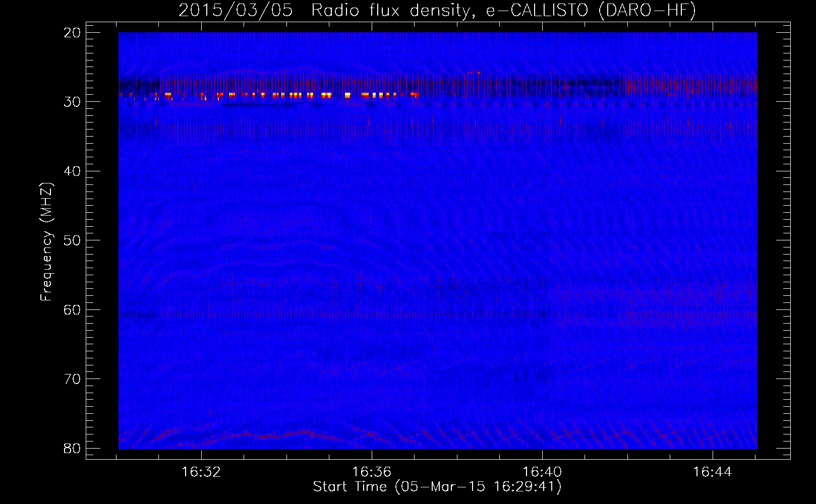Click the '40' frequency tick label
The width and height of the screenshot is (816, 504).
click(73, 171)
